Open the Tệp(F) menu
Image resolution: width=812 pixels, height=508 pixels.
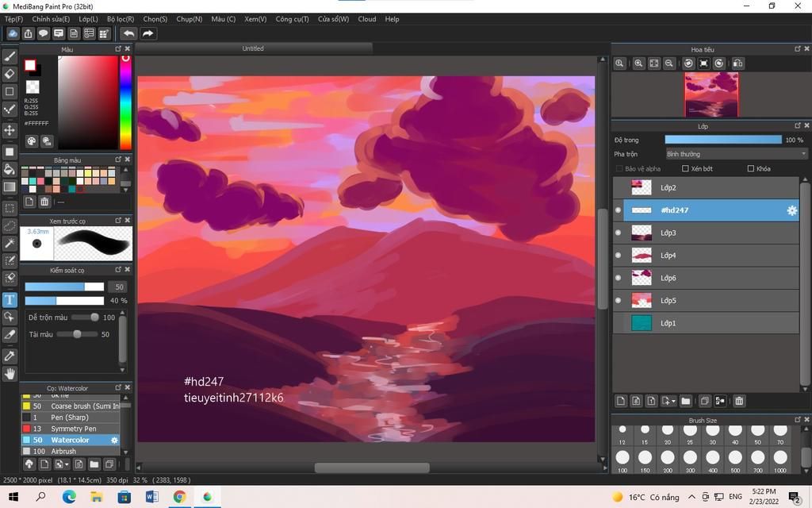(14, 19)
